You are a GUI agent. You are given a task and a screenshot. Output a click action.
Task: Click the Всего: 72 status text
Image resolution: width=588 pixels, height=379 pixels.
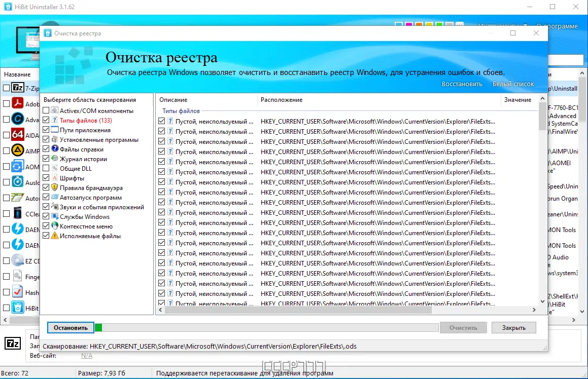[x=15, y=373]
